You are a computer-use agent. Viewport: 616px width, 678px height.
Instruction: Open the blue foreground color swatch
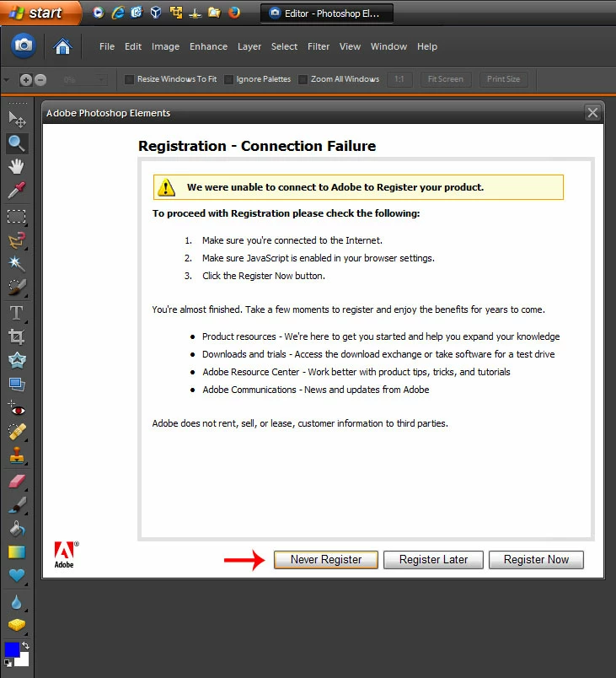click(x=12, y=649)
